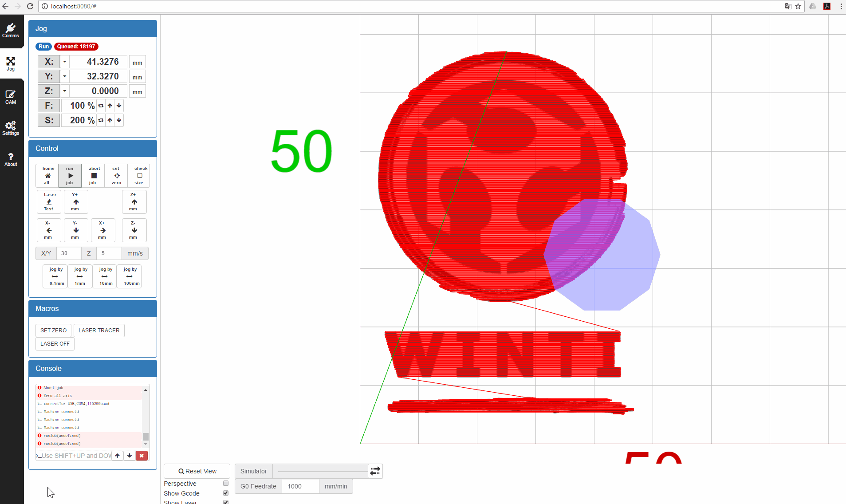This screenshot has height=504, width=846.
Task: Open the X axis dropdown arrow
Action: point(65,62)
